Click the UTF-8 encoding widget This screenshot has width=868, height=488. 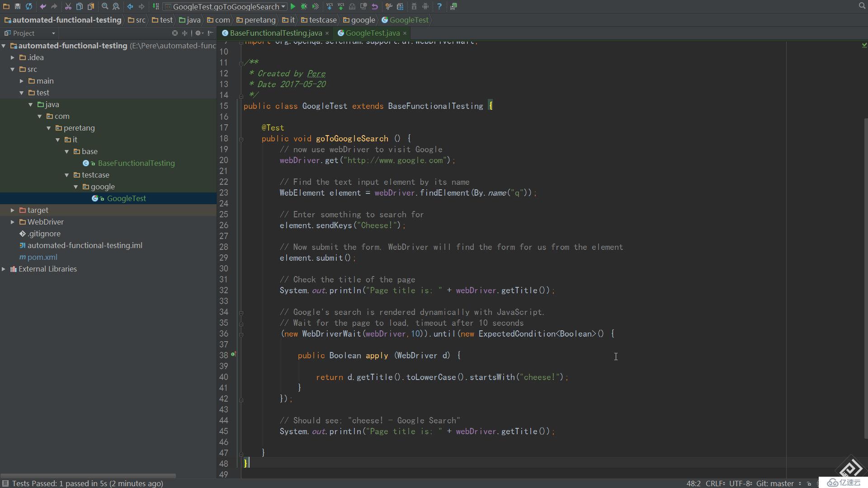(x=741, y=483)
